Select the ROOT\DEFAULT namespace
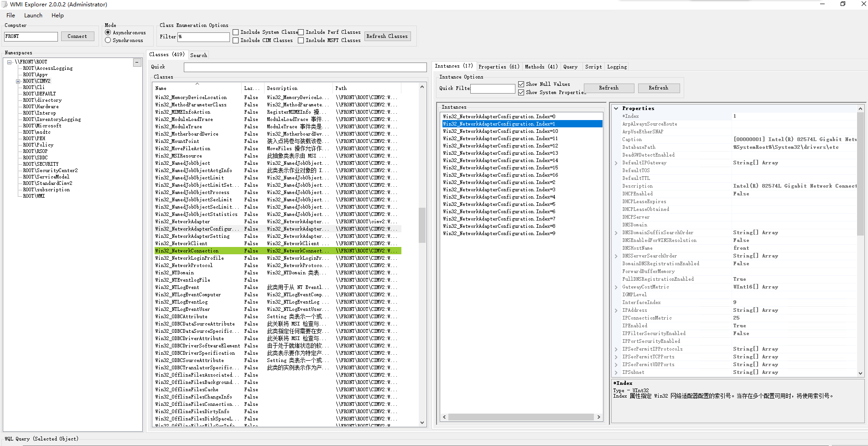 tap(39, 94)
